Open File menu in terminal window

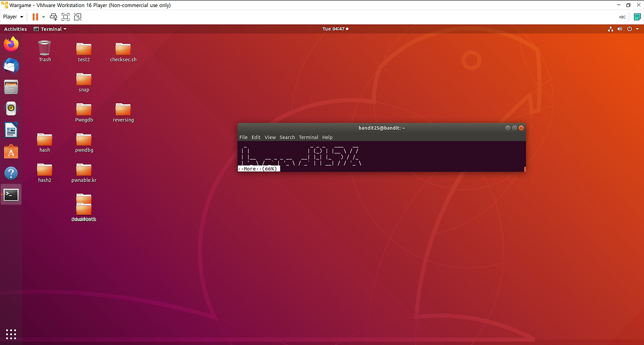244,137
